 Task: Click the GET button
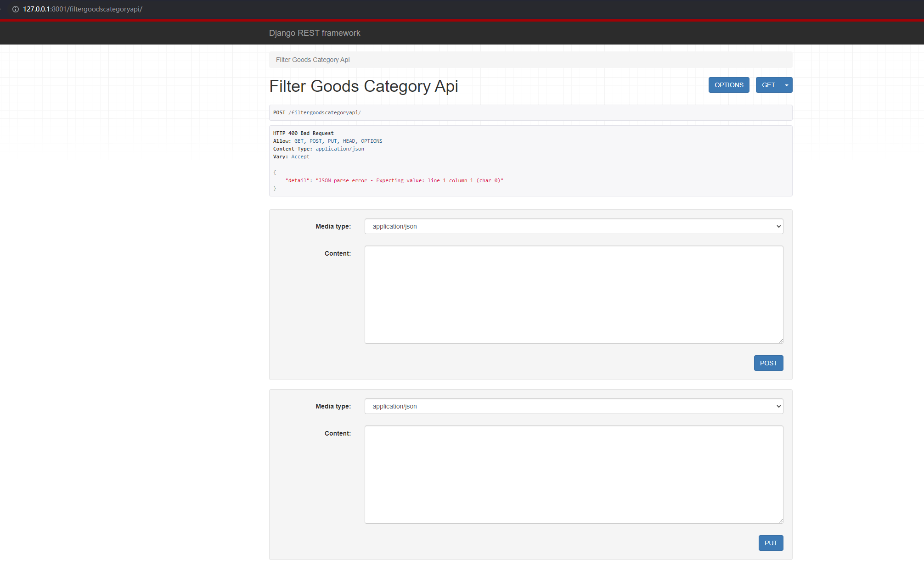tap(768, 85)
